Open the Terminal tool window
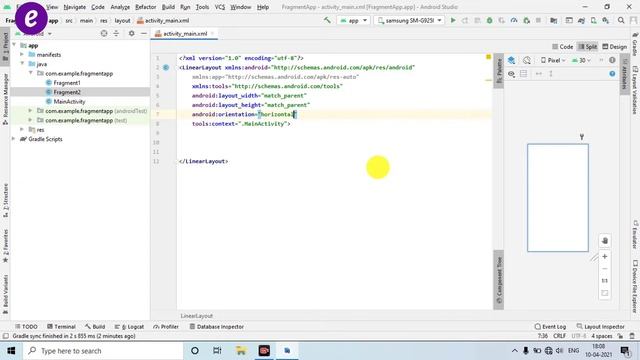 [61, 327]
